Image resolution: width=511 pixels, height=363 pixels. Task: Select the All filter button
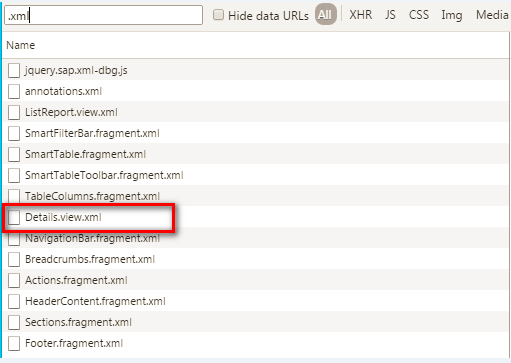325,15
